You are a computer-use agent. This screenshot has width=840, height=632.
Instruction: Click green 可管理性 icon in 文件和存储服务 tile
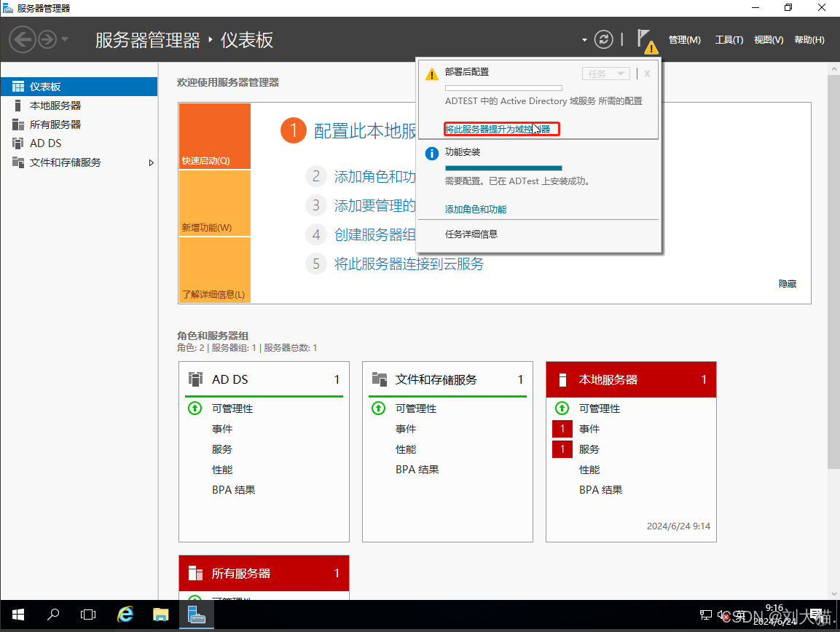click(378, 408)
